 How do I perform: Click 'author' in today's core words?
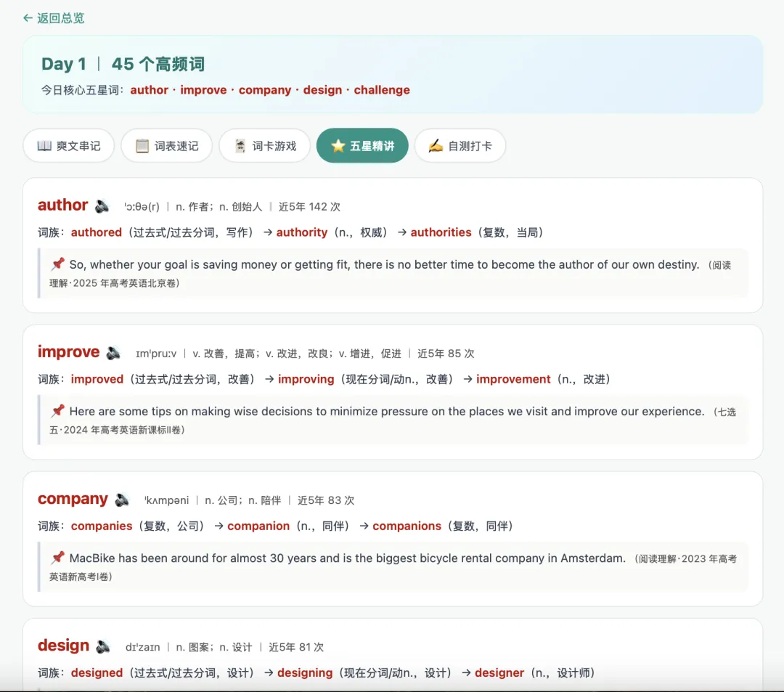(149, 90)
